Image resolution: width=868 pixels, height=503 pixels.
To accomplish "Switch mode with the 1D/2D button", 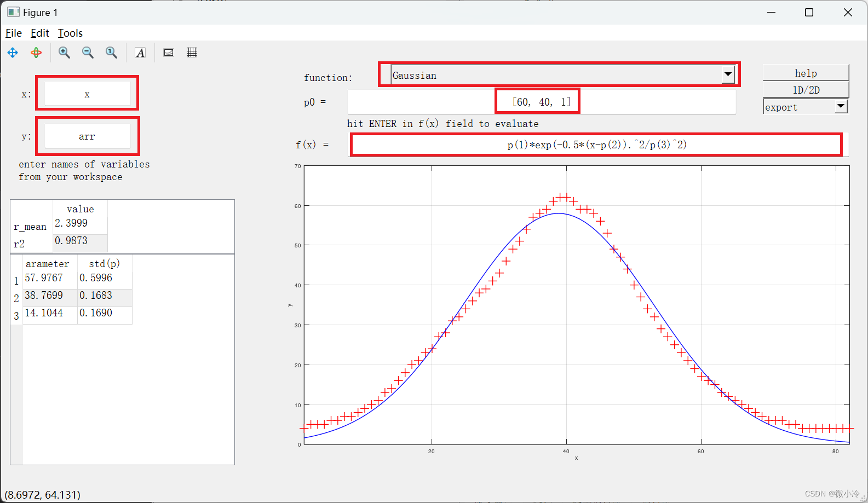I will tap(806, 90).
